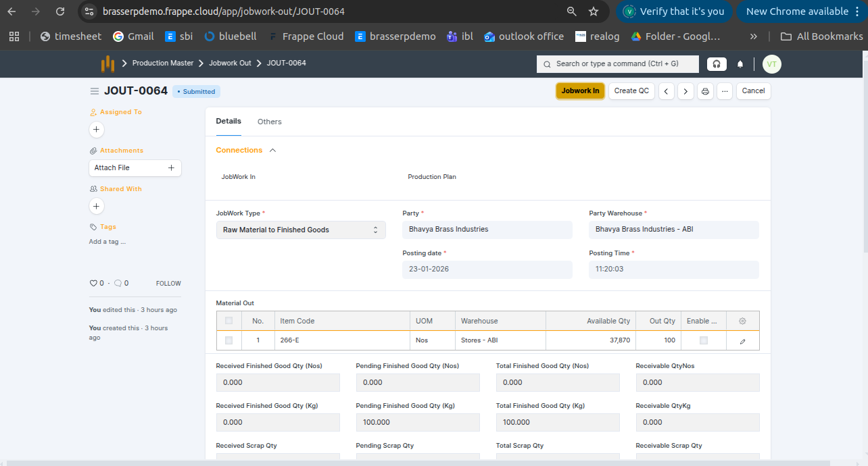This screenshot has height=466, width=868.
Task: Click the Jobwork In button
Action: [580, 91]
